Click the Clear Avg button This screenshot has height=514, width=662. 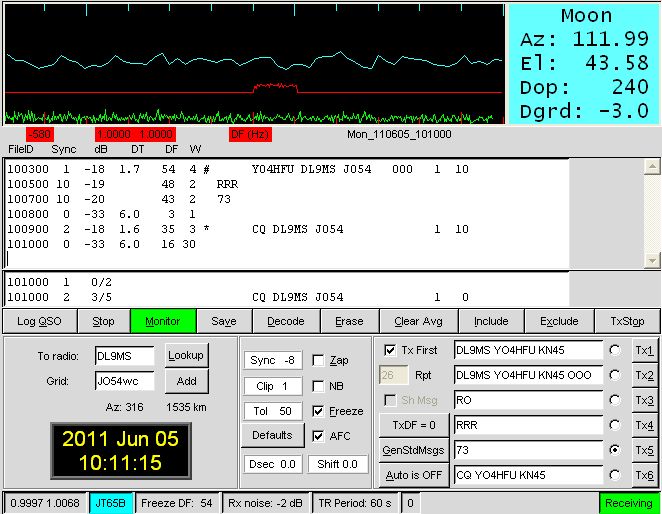pos(420,322)
